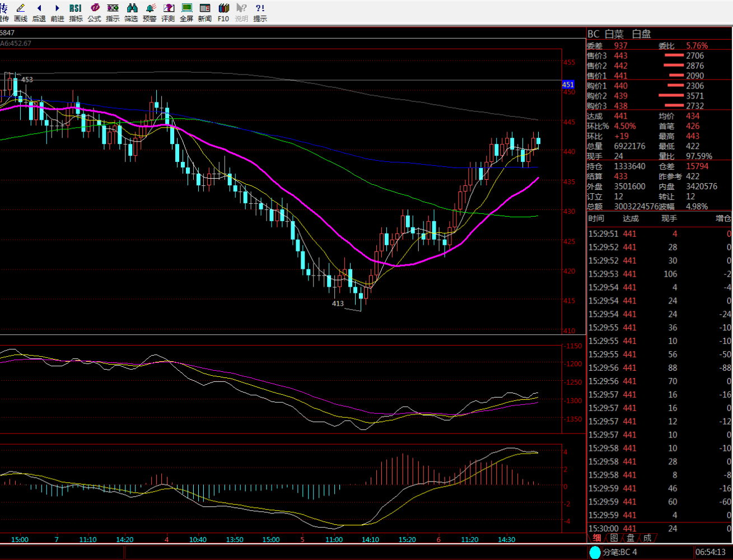The image size is (733, 560).
Task: Click the 最高 value 443
Action: click(x=693, y=136)
